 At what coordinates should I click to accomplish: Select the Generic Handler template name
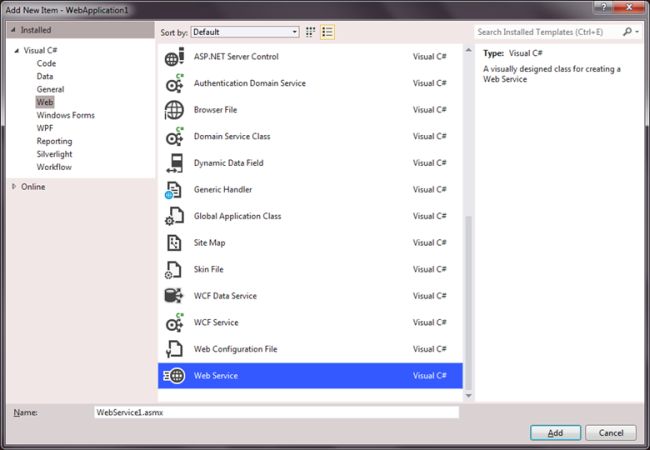point(223,190)
